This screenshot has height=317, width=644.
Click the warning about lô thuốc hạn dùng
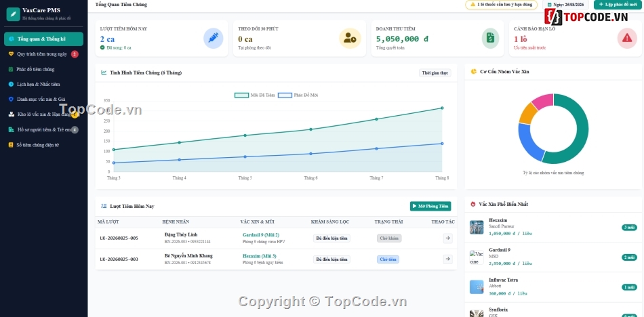(x=501, y=5)
